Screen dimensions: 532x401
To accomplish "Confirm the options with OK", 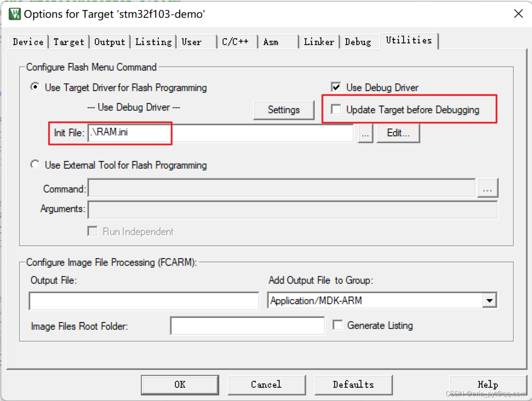I will point(180,384).
